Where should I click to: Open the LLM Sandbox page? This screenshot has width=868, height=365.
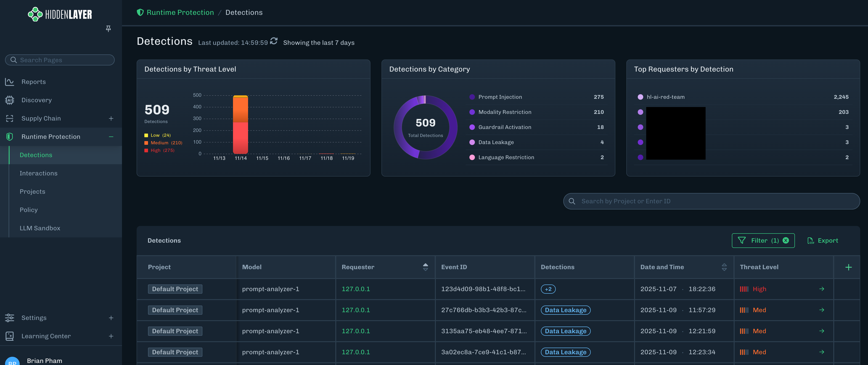(40, 228)
